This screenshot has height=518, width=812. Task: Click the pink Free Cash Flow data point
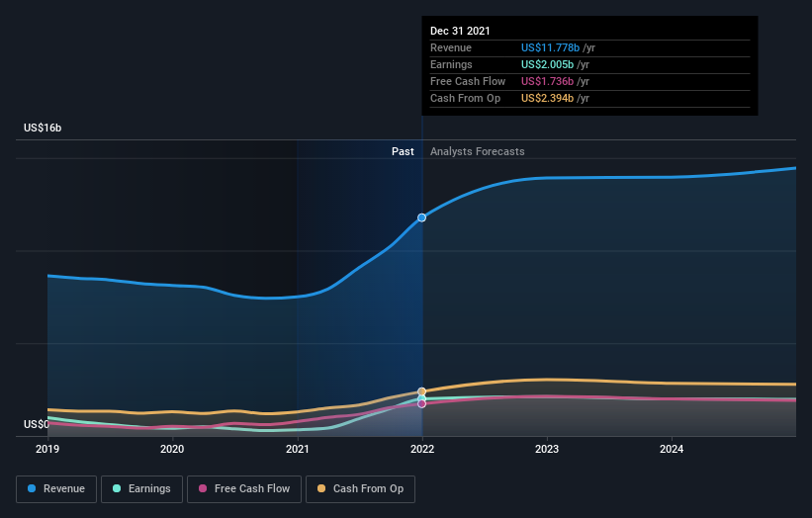[422, 403]
